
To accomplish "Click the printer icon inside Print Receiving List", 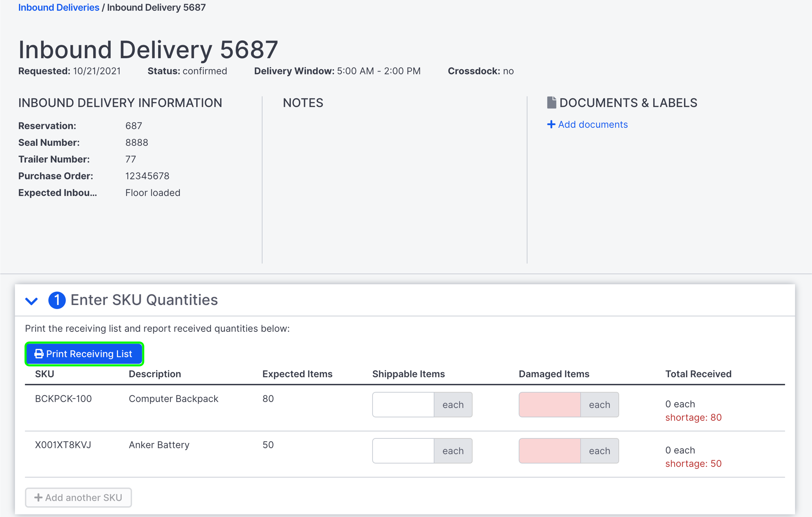I will [38, 353].
